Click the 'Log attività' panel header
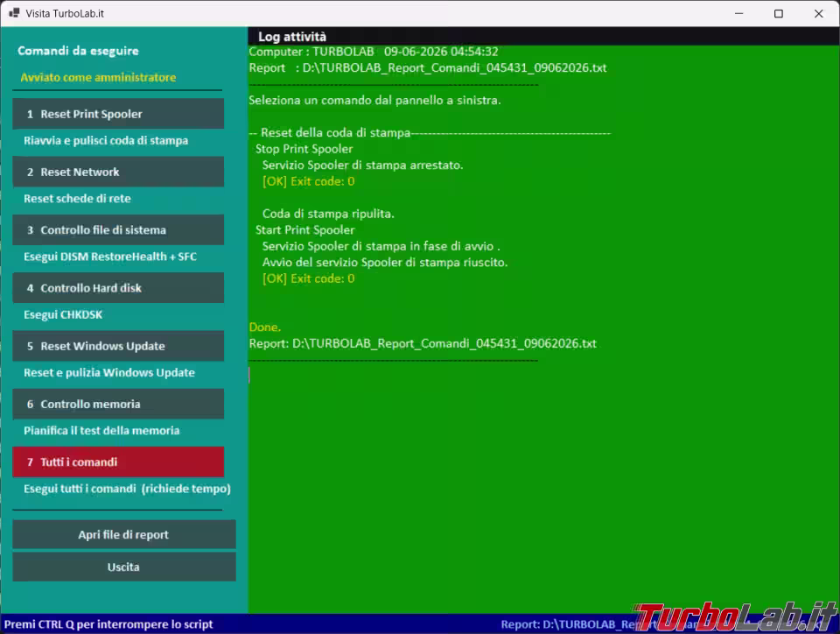The height and width of the screenshot is (634, 840). [292, 37]
